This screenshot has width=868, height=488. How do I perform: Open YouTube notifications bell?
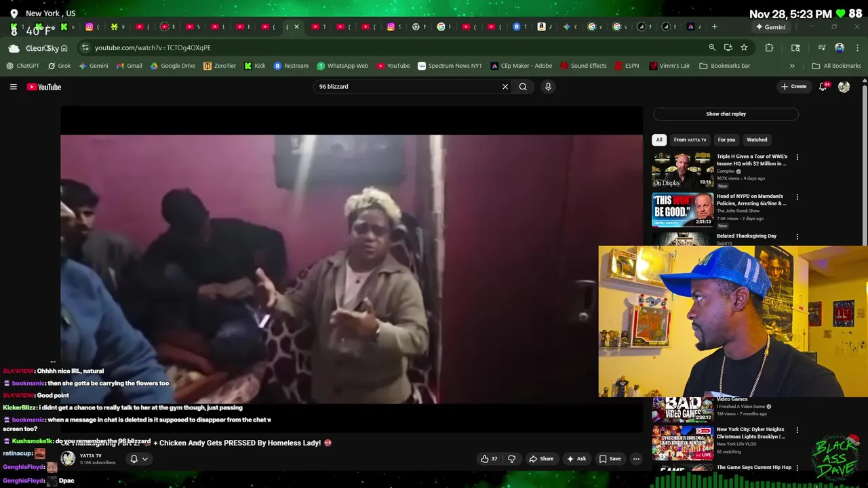point(823,87)
